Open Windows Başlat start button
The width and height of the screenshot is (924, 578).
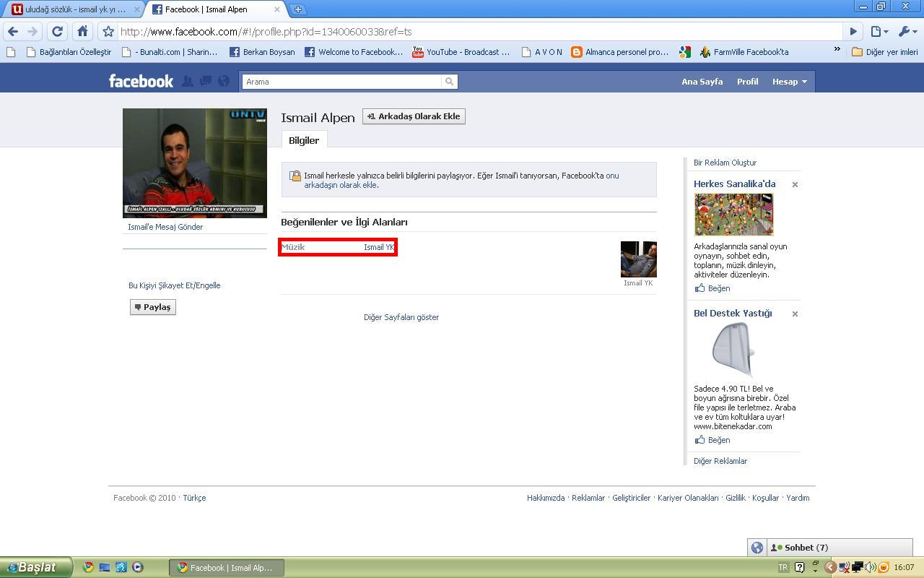coord(36,567)
